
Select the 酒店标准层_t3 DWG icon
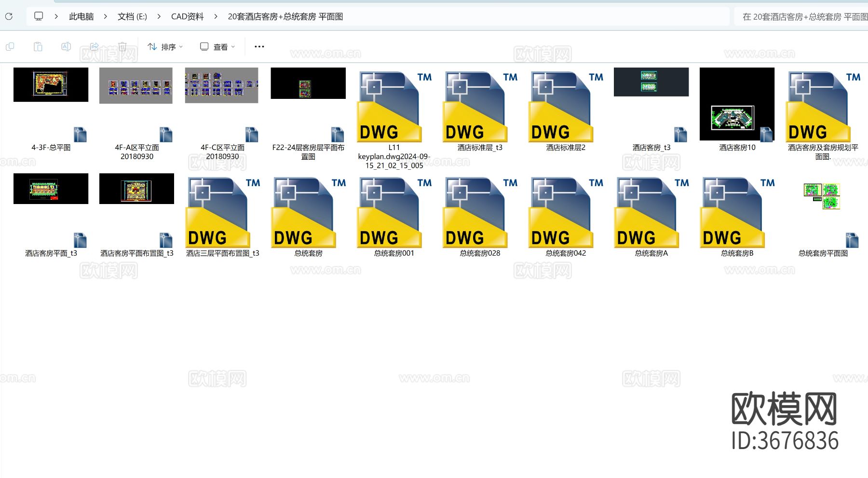point(480,106)
